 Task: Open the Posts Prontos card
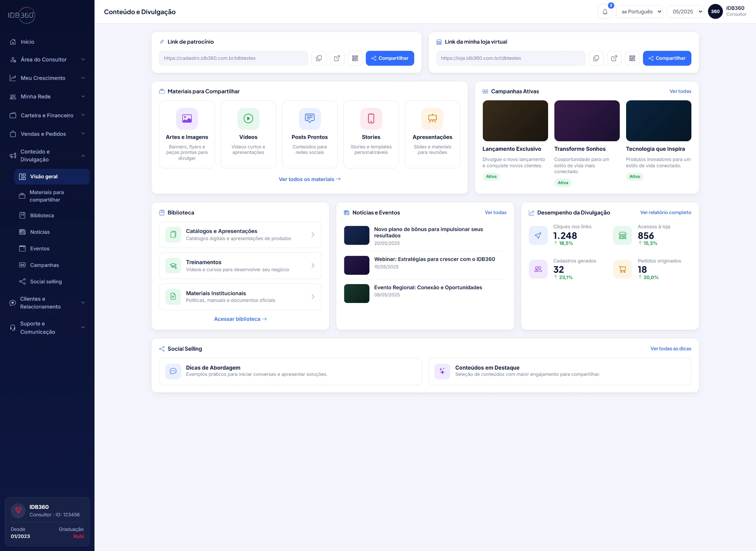(x=310, y=134)
